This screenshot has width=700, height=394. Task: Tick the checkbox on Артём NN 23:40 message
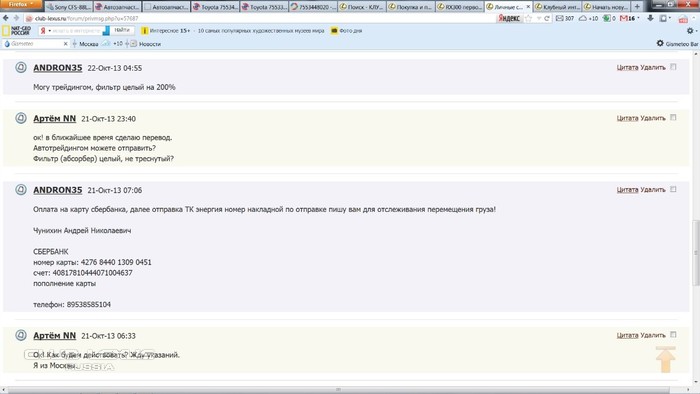coord(673,117)
